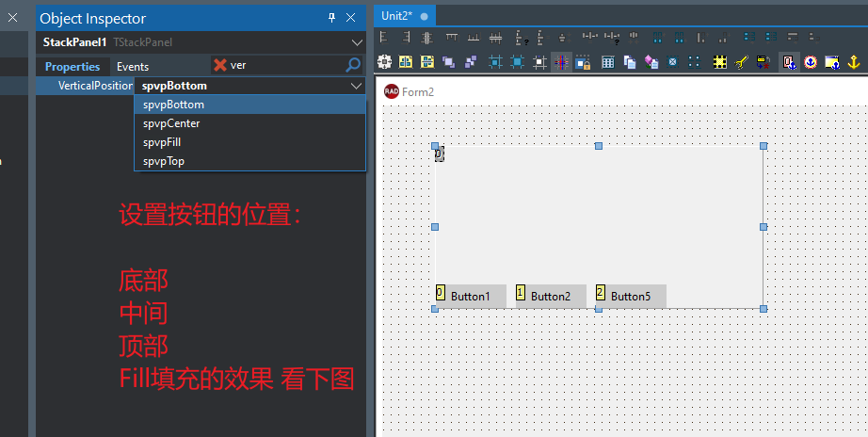Clear the filter with the red X

tap(220, 65)
